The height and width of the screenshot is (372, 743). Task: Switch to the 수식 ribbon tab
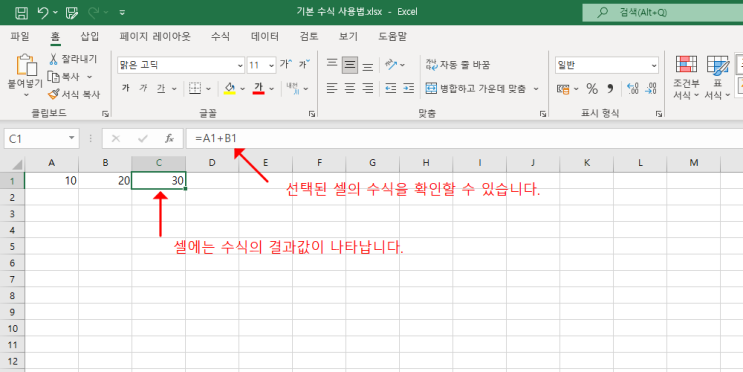[x=220, y=36]
